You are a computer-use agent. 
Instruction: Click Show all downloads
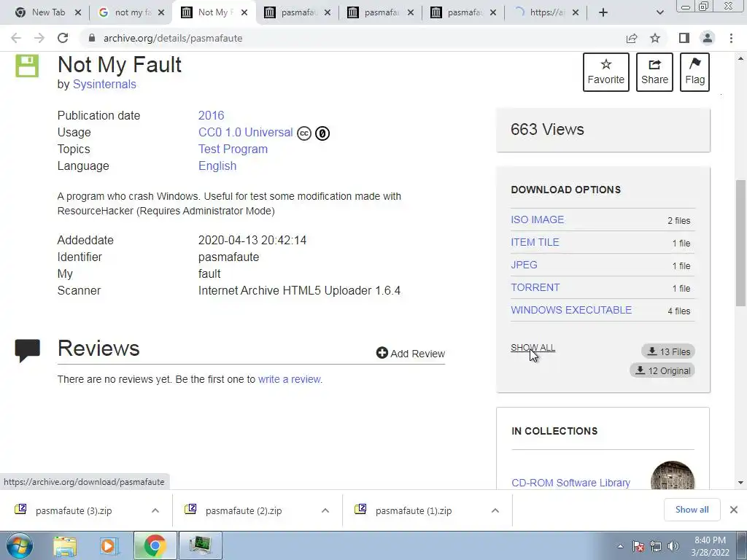click(x=692, y=510)
